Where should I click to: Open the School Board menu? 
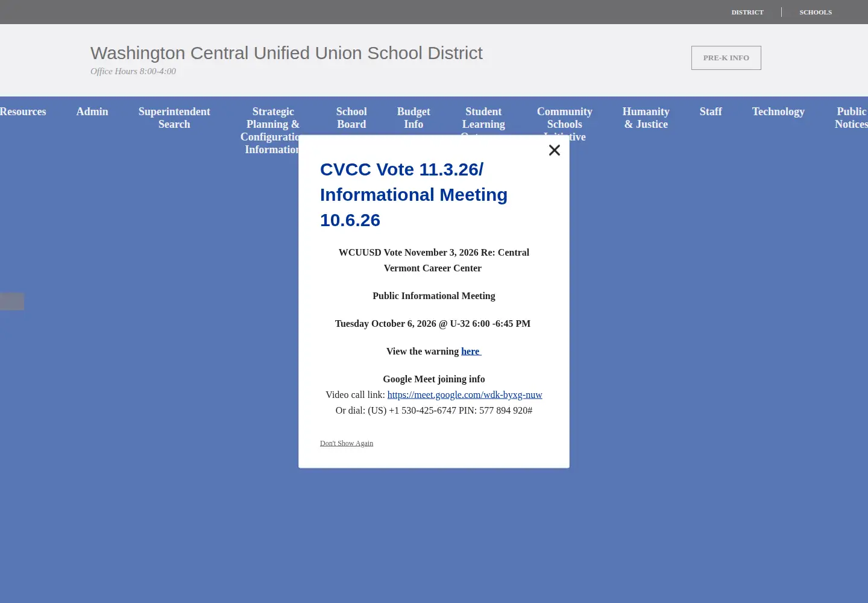[x=351, y=118]
